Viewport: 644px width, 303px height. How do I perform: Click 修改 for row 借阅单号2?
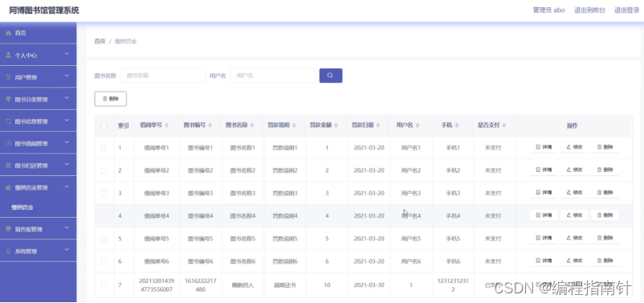[x=574, y=170]
